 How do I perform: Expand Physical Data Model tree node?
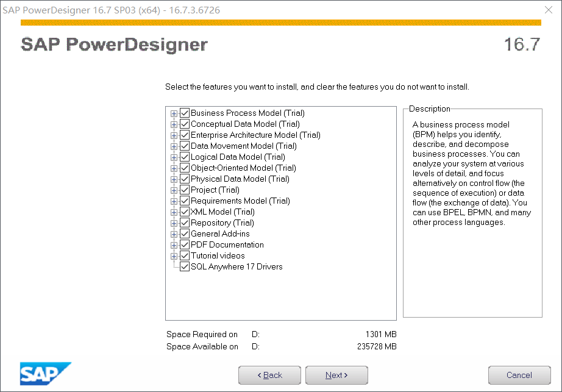click(174, 179)
